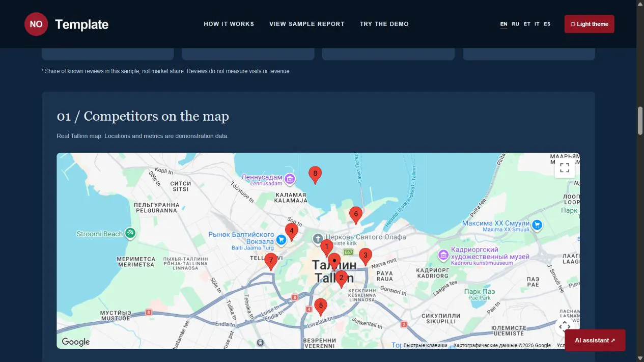Open competitor marker 1 on the map
644x362 pixels.
coord(327,248)
